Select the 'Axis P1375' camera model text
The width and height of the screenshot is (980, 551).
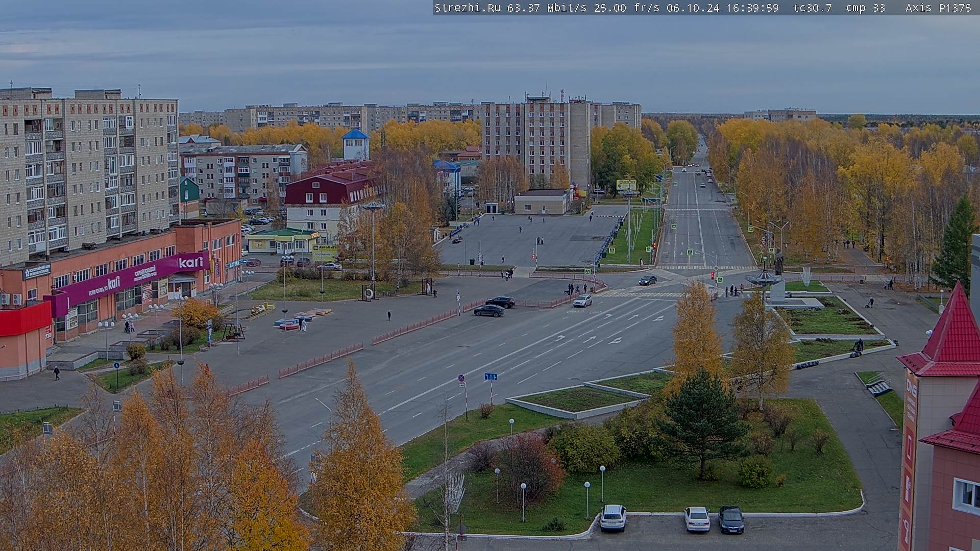pos(938,8)
